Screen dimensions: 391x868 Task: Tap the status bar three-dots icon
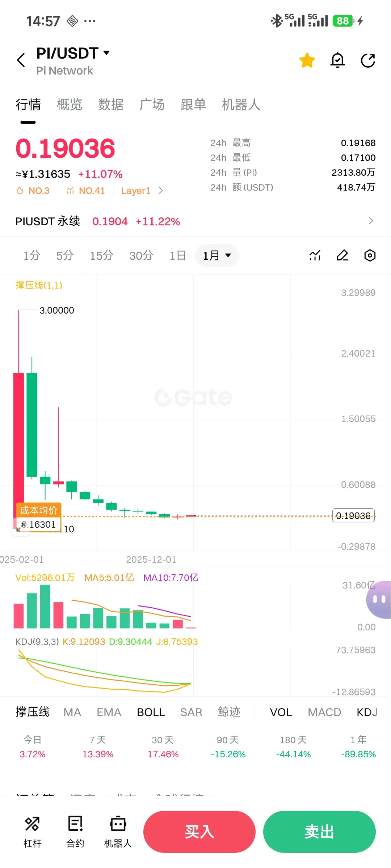coord(90,21)
